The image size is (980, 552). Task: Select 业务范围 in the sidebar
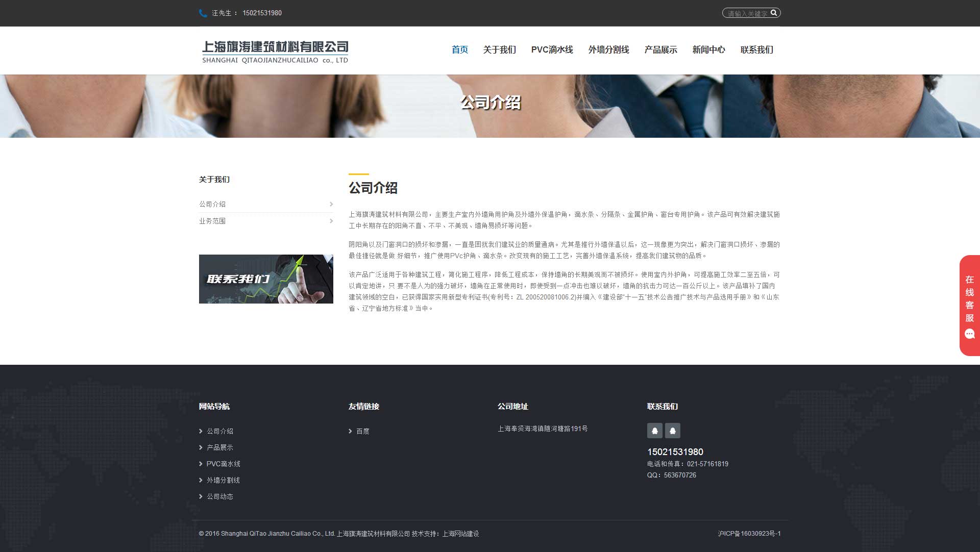(212, 221)
